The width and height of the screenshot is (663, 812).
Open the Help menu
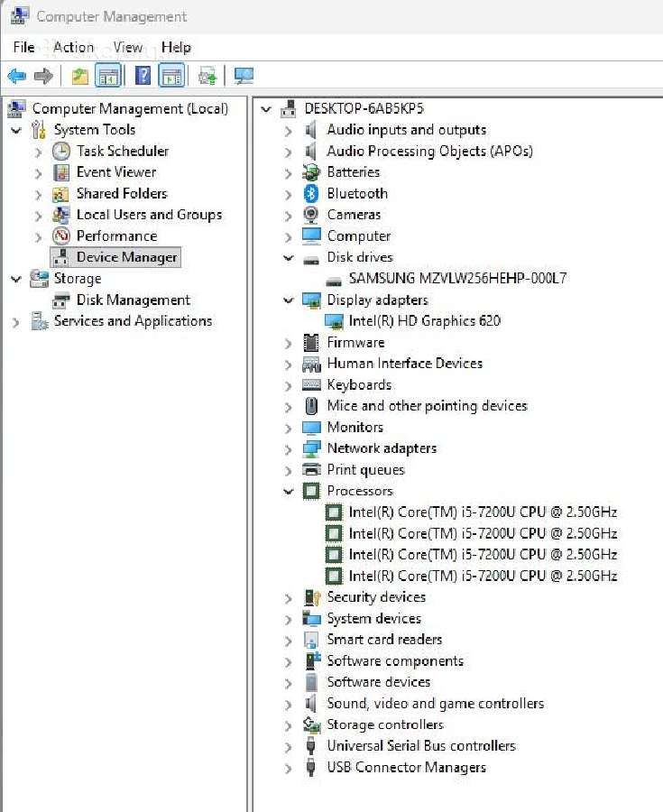click(176, 47)
